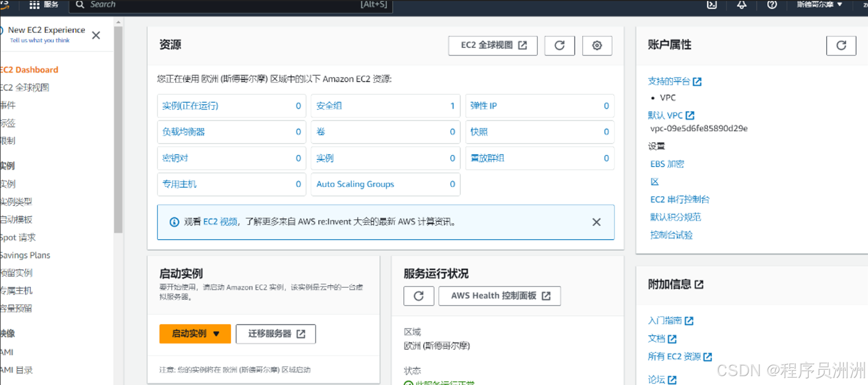Screen dimensions: 868x385
Task: Open the 入门指南 link
Action: [665, 320]
